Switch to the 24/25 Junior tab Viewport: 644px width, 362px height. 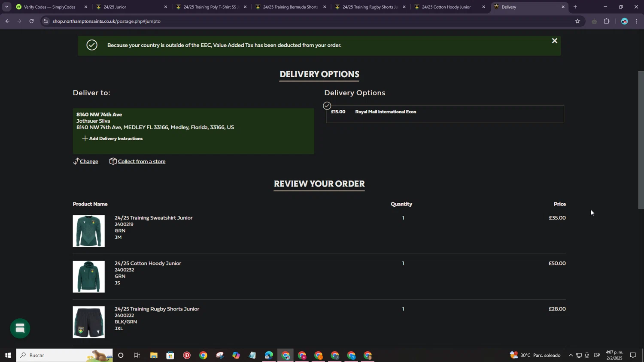131,7
